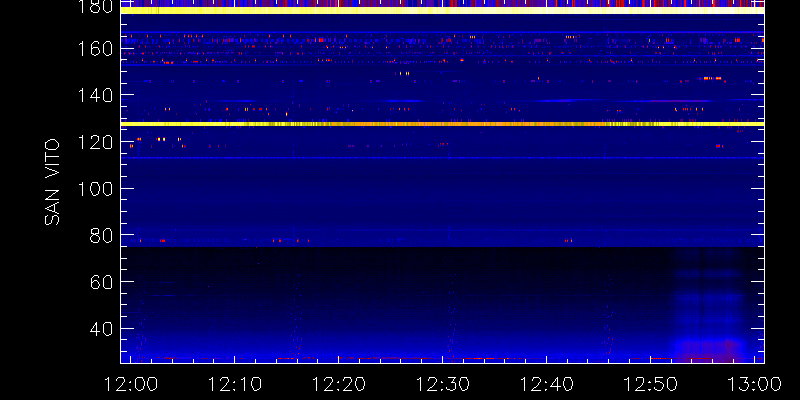Click the 12:30 time axis label
This screenshot has height=400, width=800.
pos(443,384)
